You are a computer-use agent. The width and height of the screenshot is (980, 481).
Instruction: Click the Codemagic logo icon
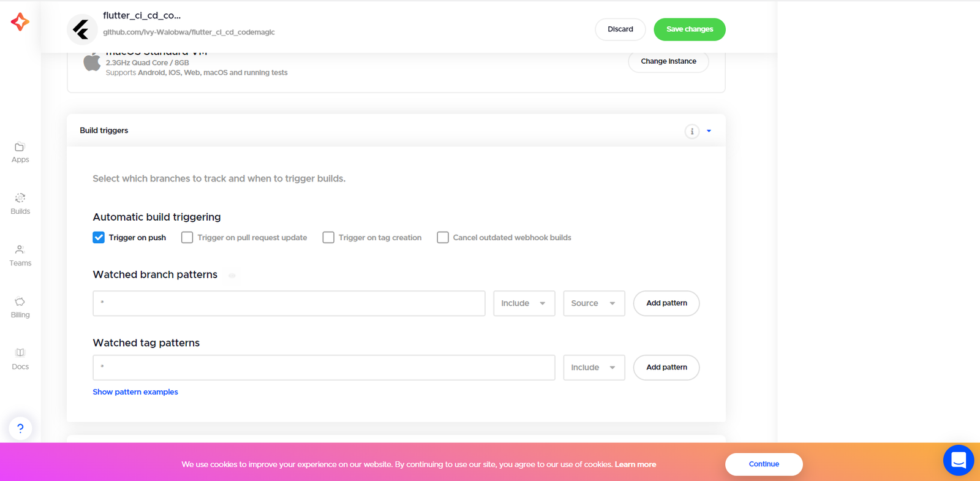[20, 22]
